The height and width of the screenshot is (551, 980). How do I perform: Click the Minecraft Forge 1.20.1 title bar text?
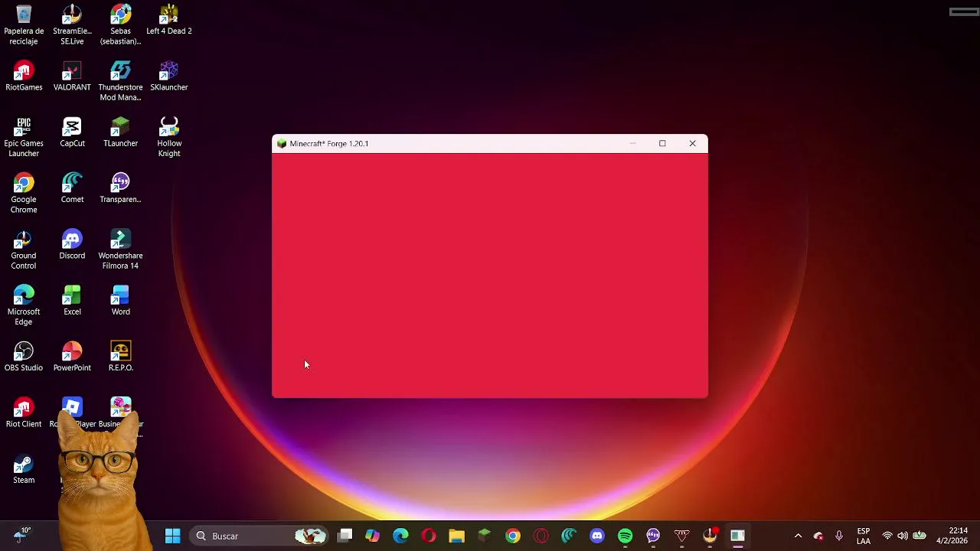(329, 144)
